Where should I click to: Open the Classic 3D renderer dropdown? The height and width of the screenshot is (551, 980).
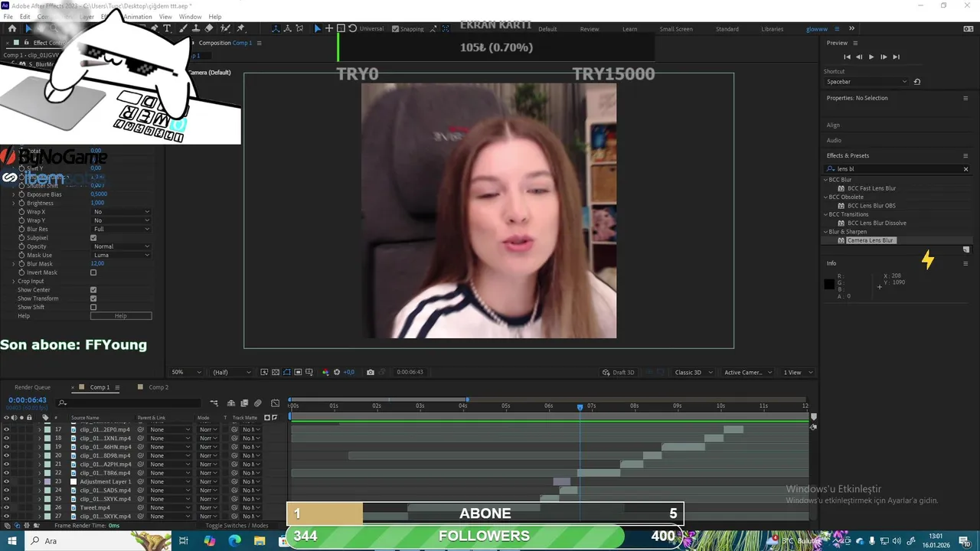pyautogui.click(x=693, y=372)
